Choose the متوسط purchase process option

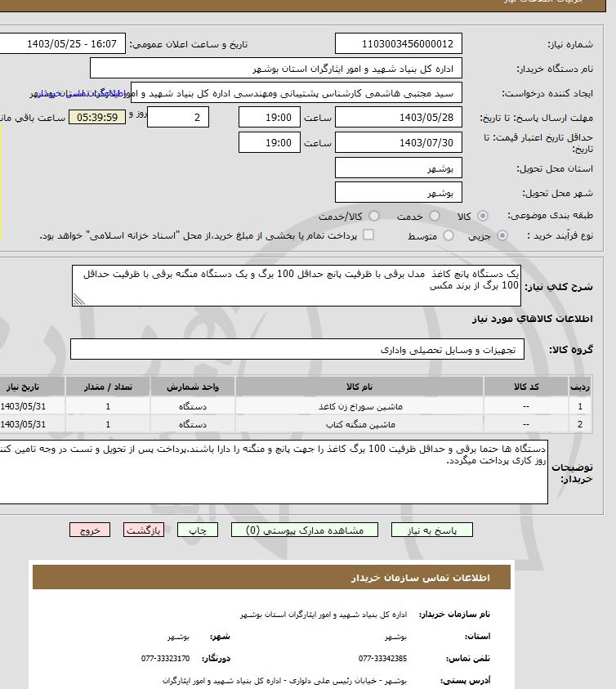449,236
